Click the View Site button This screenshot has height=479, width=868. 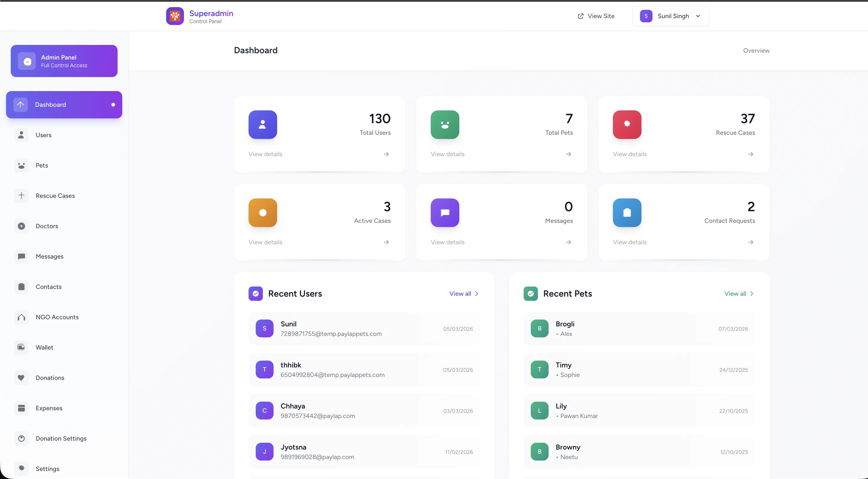tap(596, 16)
